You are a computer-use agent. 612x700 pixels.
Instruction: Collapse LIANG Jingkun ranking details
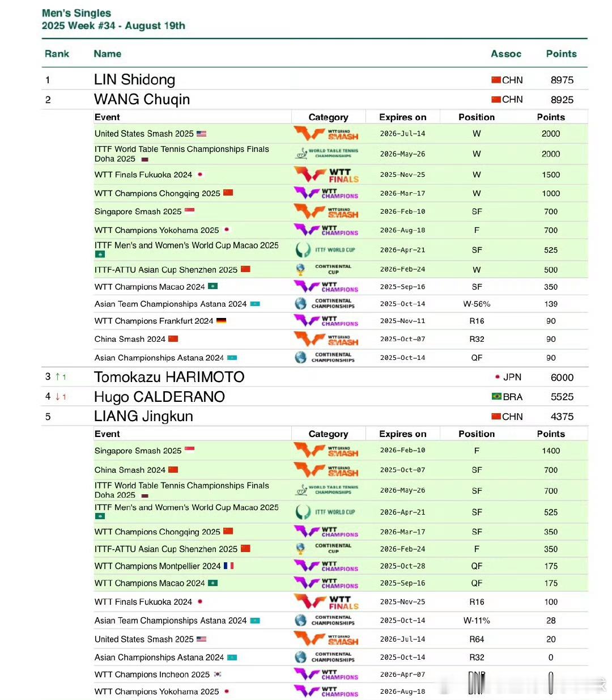tap(314, 416)
